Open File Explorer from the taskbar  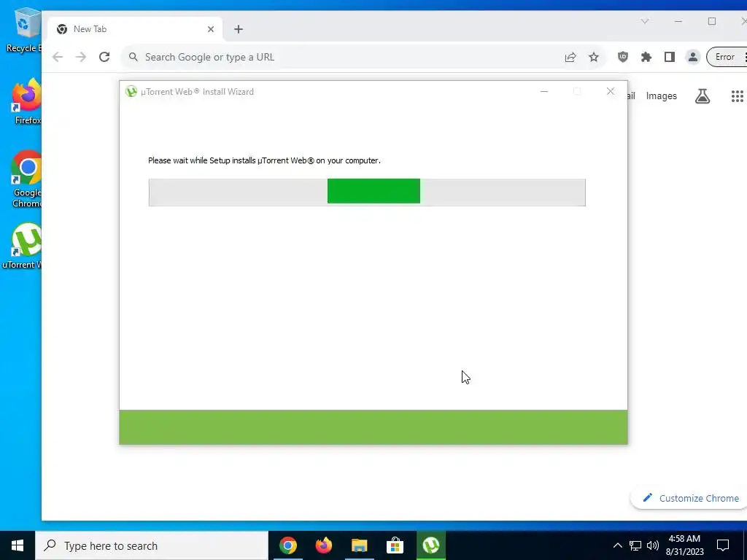coord(360,545)
